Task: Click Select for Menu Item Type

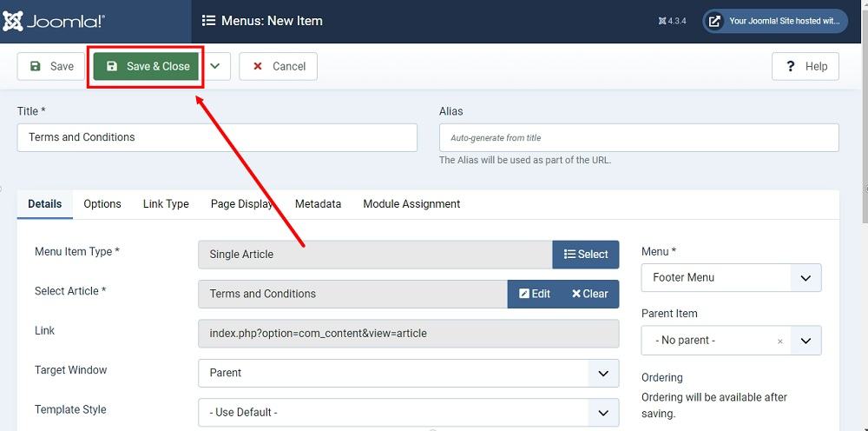Action: pos(586,255)
